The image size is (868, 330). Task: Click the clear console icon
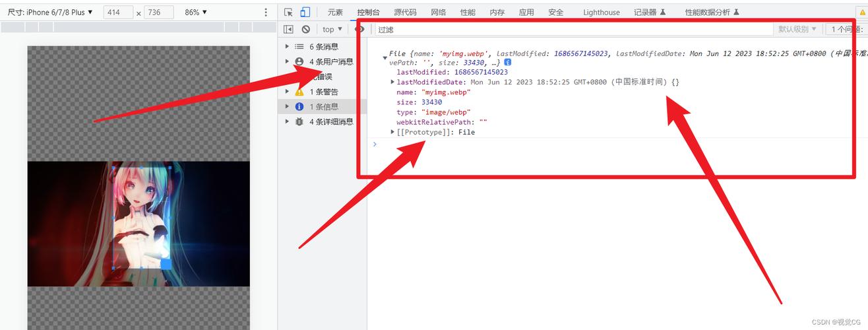pyautogui.click(x=306, y=29)
